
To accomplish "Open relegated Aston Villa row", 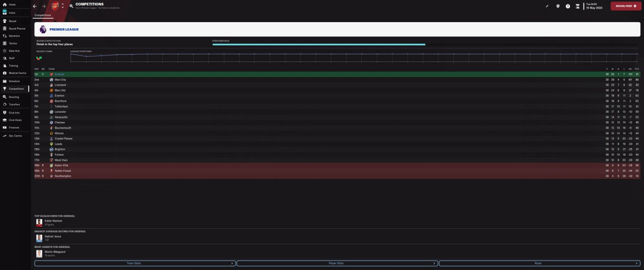I will click(337, 165).
